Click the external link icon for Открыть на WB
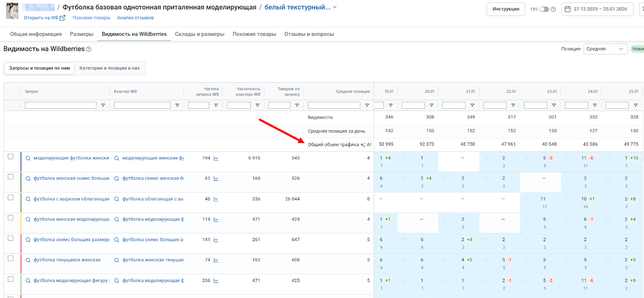This screenshot has width=644, height=298. (x=63, y=18)
